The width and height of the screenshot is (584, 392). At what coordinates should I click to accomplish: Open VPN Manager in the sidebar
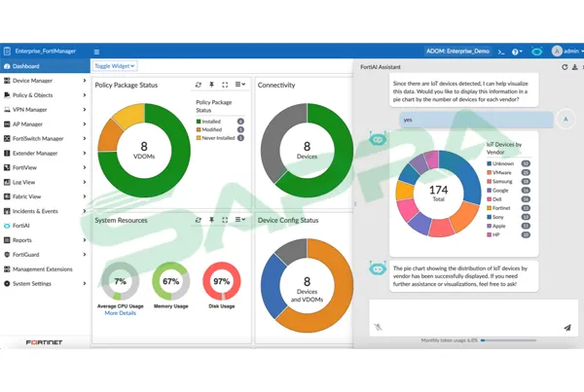[x=45, y=110]
